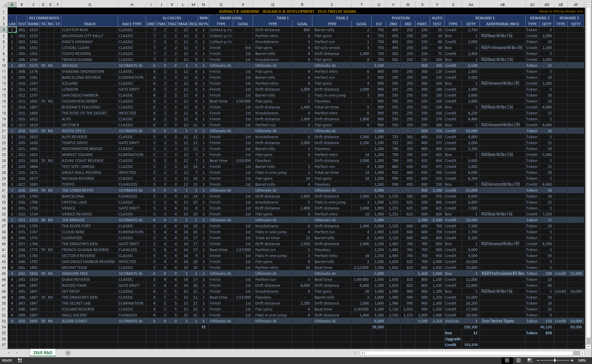592x364 pixels.
Task: Select the INFECTED race type for GREAT WALL REVERSE
Action: coord(132,172)
